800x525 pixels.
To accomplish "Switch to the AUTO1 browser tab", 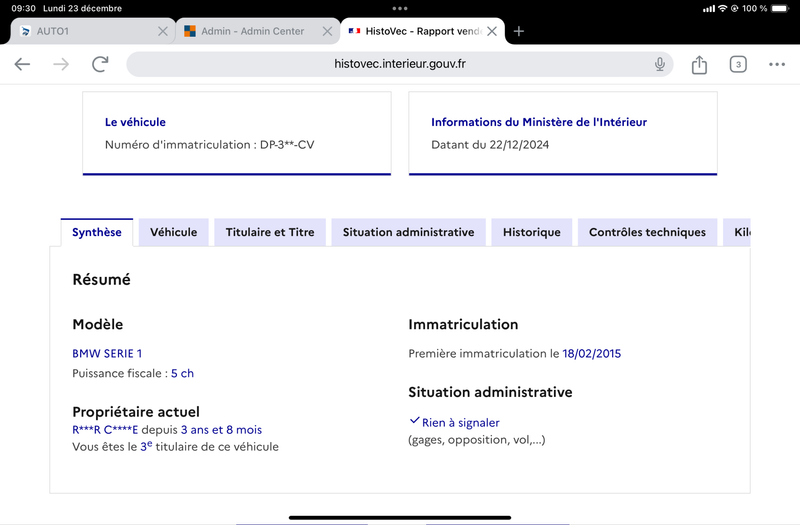I will [x=93, y=31].
